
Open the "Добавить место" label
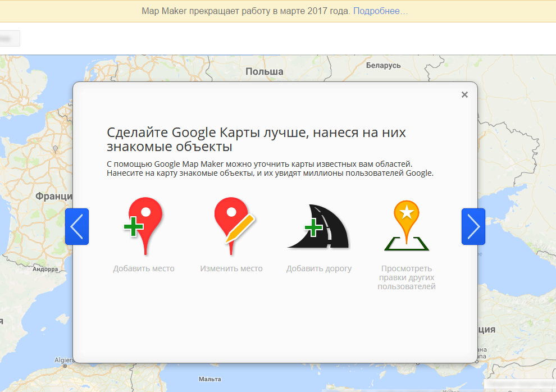click(x=144, y=268)
